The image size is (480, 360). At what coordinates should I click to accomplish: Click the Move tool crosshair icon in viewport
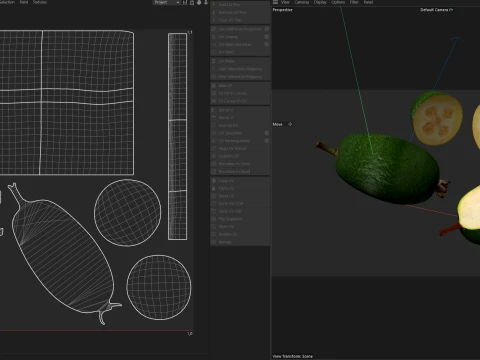coord(290,124)
